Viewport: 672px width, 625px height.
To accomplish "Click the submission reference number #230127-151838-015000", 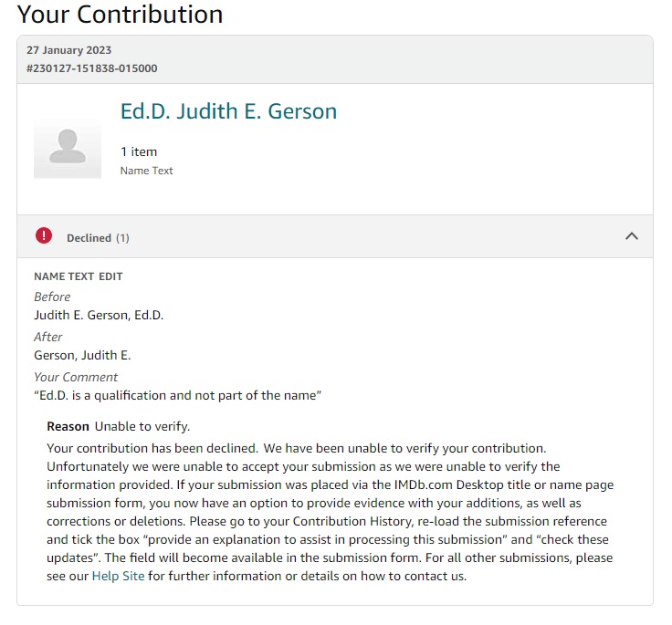I will (x=92, y=68).
